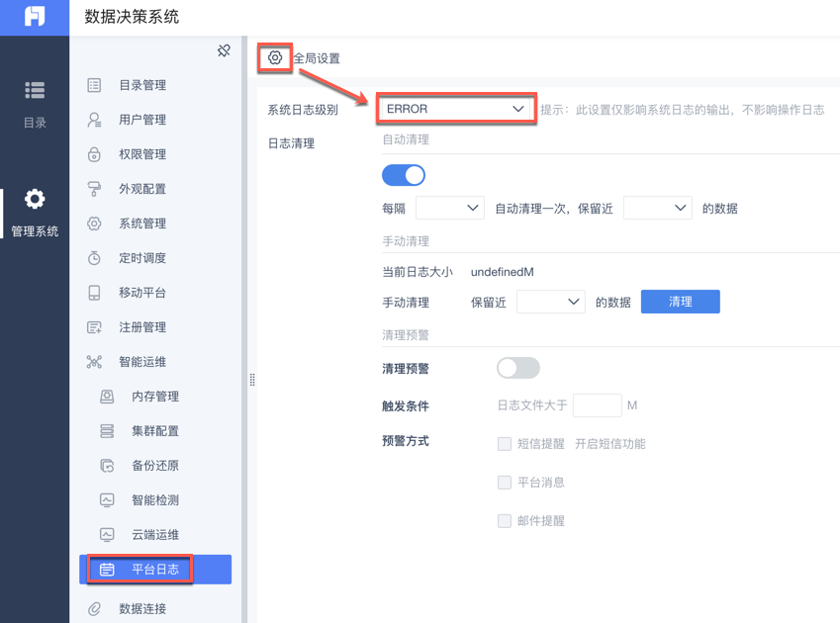Screen dimensions: 840x623
Task: Check the 平台消息 checkbox
Action: tap(505, 483)
